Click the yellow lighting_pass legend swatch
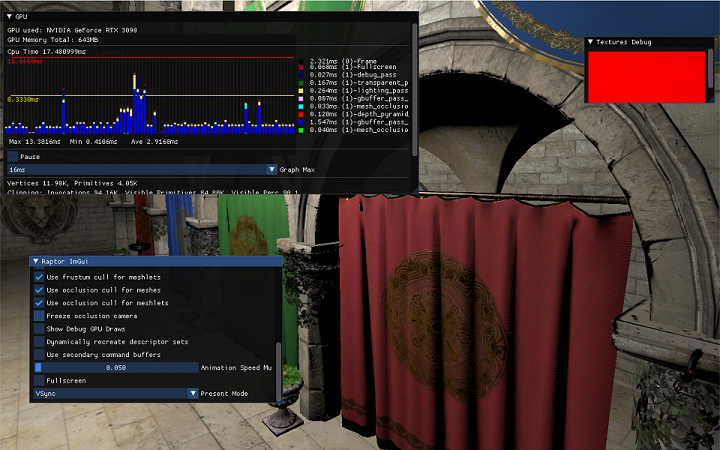Viewport: 720px width, 450px height. tap(301, 91)
